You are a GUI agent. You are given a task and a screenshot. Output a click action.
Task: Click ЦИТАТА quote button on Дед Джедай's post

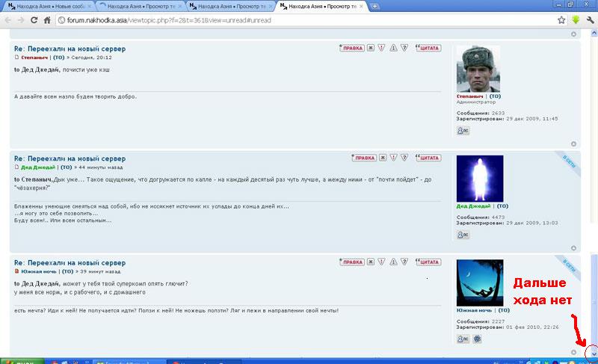coord(428,158)
